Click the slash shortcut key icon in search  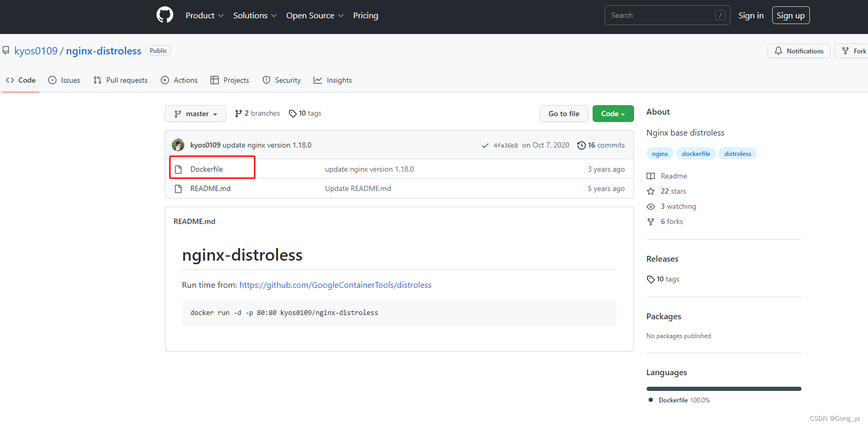720,15
